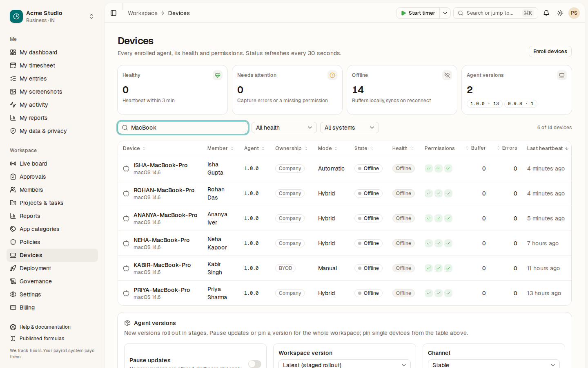Open the Channel Stable dropdown
Image resolution: width=588 pixels, height=368 pixels.
click(x=494, y=365)
